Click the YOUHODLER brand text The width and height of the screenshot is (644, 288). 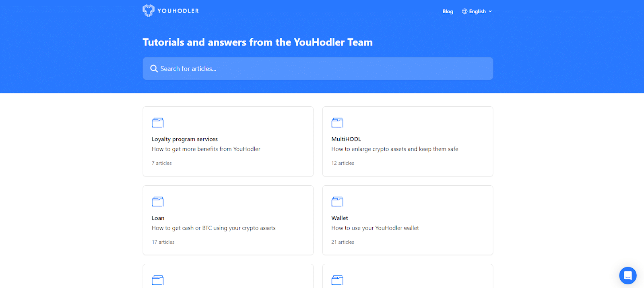(x=178, y=11)
